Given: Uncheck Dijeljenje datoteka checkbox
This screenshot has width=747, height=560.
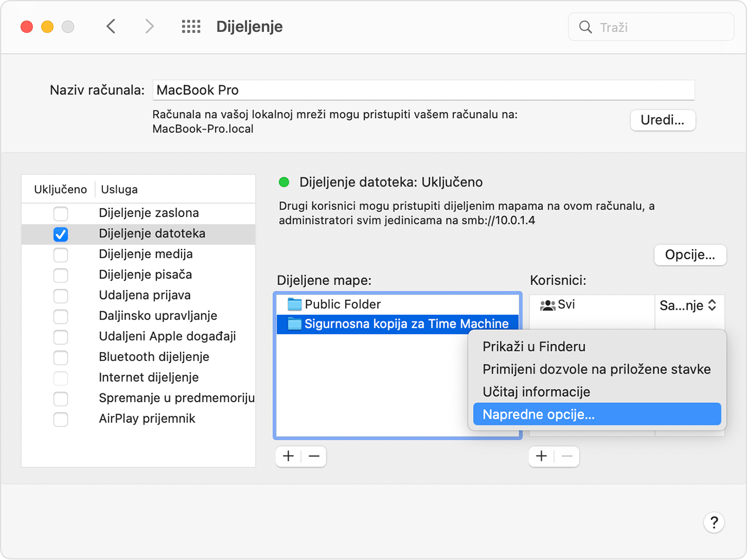Looking at the screenshot, I should tap(60, 234).
